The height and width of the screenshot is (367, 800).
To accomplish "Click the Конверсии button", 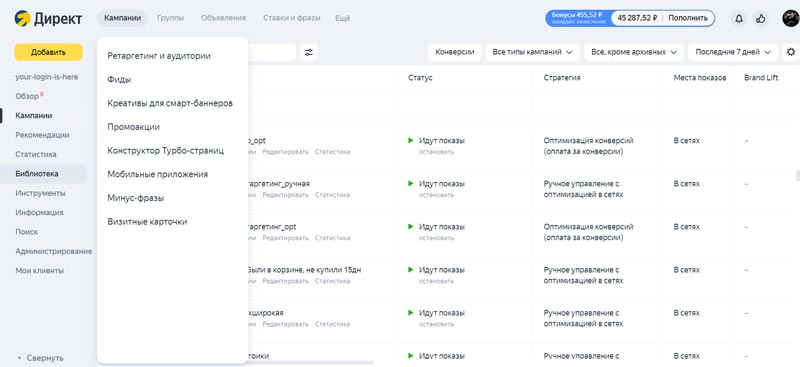I will click(x=455, y=52).
